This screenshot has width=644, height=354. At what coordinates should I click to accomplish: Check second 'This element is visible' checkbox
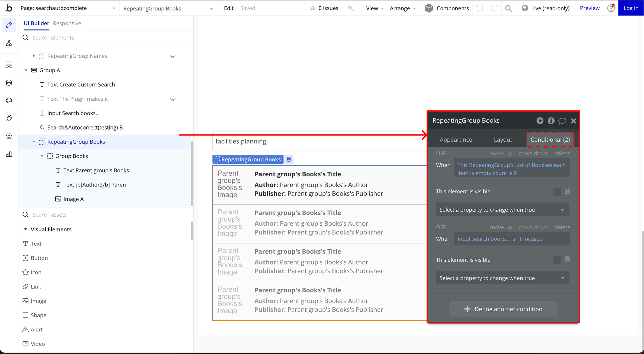point(557,260)
